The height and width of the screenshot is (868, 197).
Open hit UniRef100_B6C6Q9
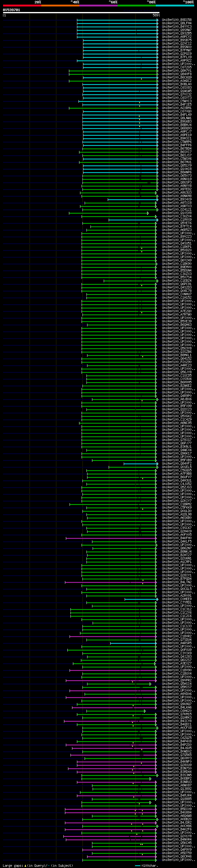[x=177, y=78]
